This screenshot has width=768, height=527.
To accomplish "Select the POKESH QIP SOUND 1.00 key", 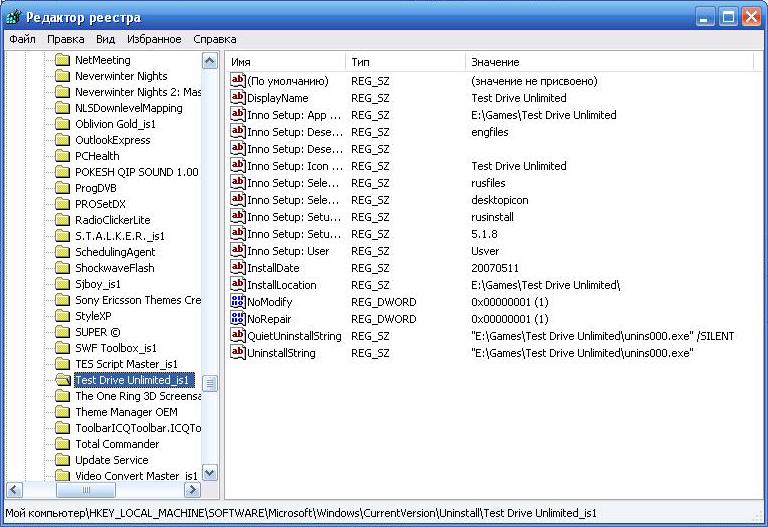I will [137, 172].
